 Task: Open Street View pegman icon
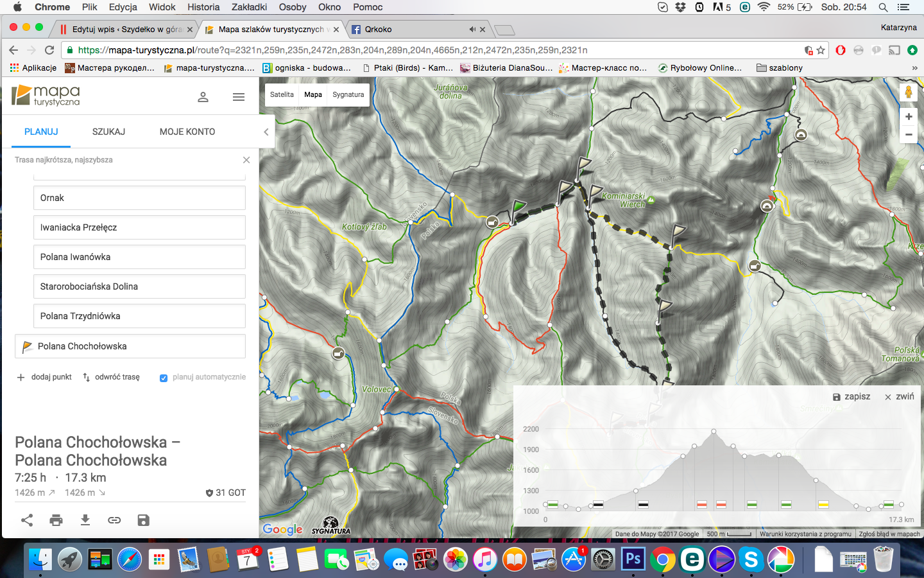click(x=909, y=92)
